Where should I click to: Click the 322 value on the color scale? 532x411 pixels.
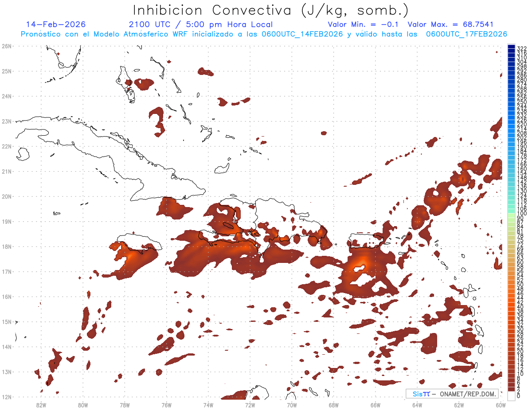(522, 48)
